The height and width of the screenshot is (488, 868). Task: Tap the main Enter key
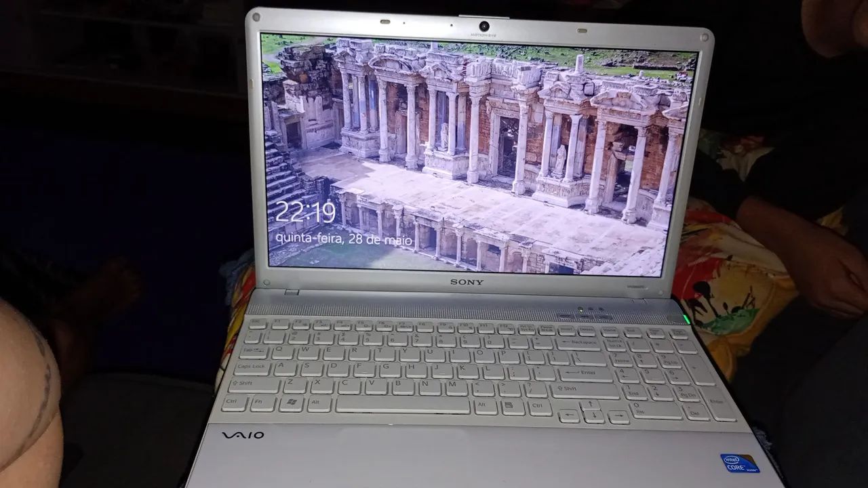(x=585, y=374)
